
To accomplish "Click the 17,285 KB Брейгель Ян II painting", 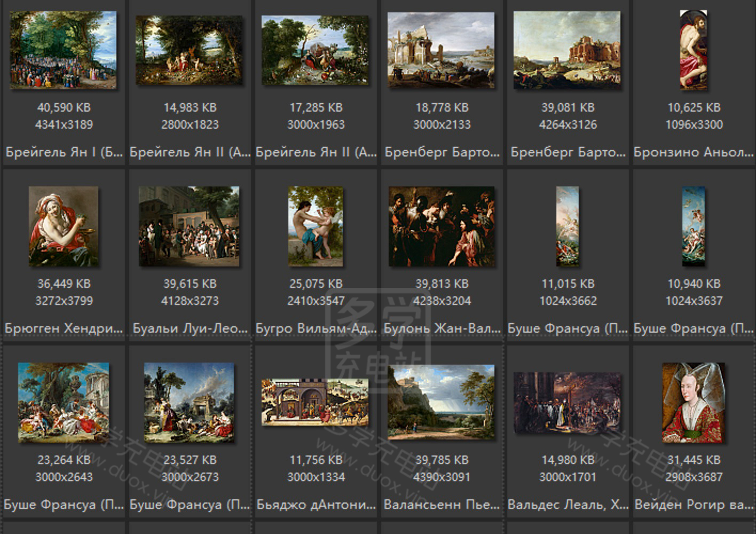I will click(315, 50).
